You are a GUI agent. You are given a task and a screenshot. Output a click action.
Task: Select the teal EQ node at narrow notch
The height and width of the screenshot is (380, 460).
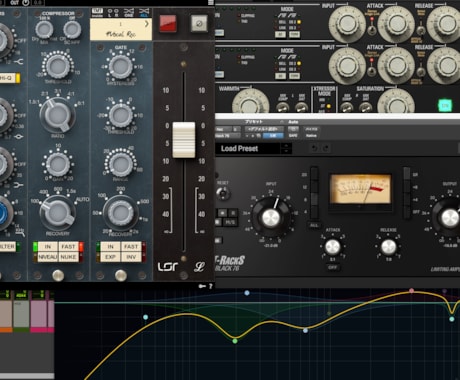(x=452, y=319)
